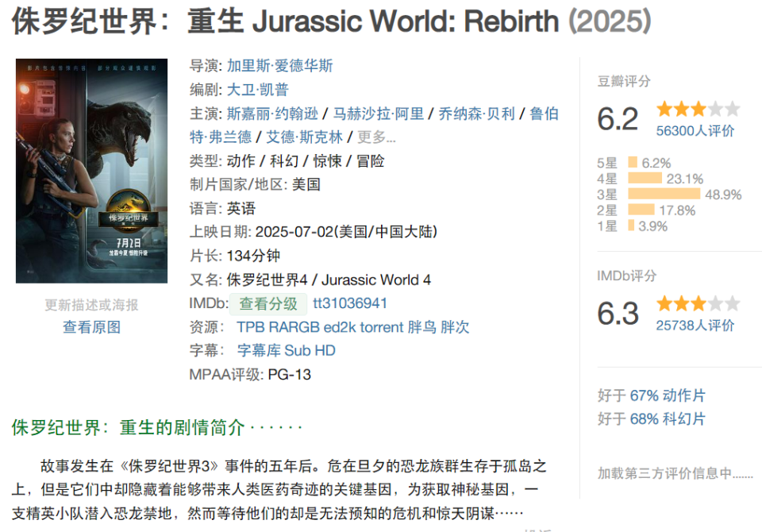
Task: Open 查看原图 link
Action: [91, 327]
